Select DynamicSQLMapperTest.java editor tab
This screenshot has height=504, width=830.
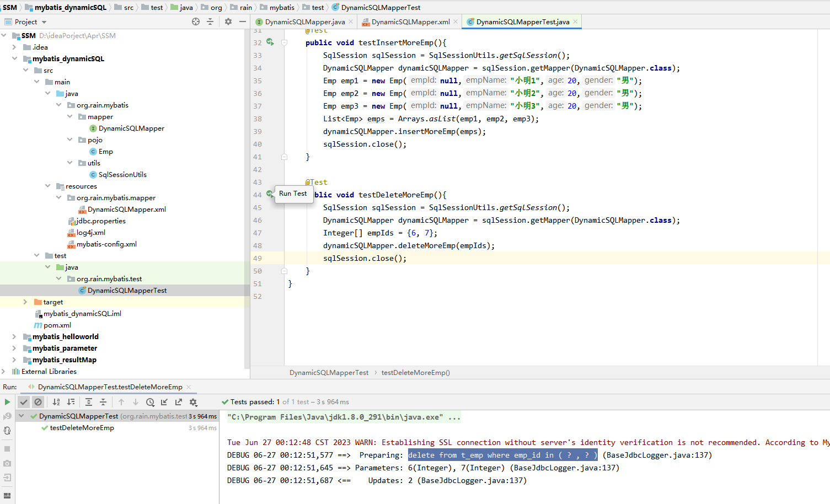tap(522, 22)
